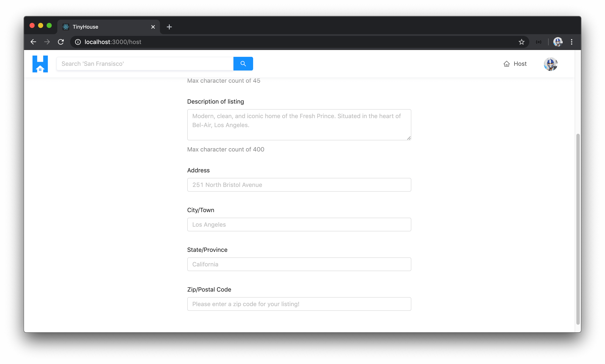This screenshot has width=605, height=364.
Task: Click the Host menu item
Action: [x=515, y=64]
